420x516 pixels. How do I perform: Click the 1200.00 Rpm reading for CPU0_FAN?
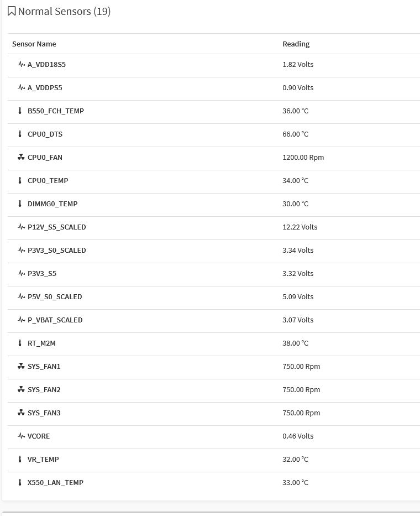[303, 158]
